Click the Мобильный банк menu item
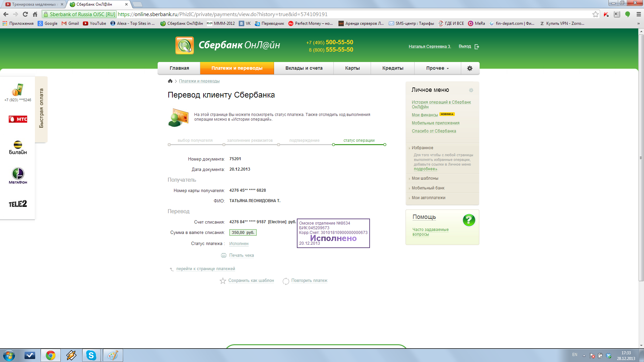This screenshot has width=644, height=362. pyautogui.click(x=428, y=188)
